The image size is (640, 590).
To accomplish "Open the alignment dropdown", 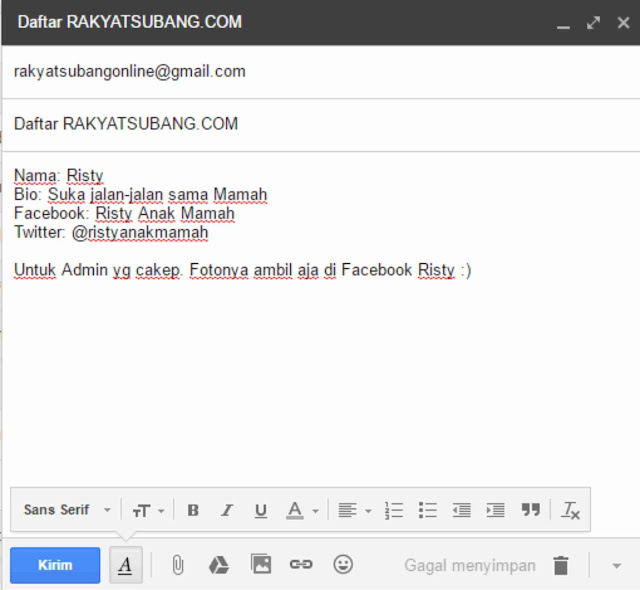I will tap(355, 510).
